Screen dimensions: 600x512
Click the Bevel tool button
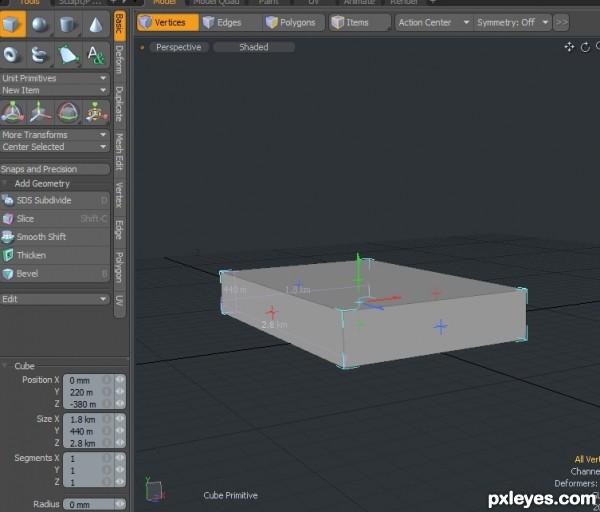[x=55, y=274]
